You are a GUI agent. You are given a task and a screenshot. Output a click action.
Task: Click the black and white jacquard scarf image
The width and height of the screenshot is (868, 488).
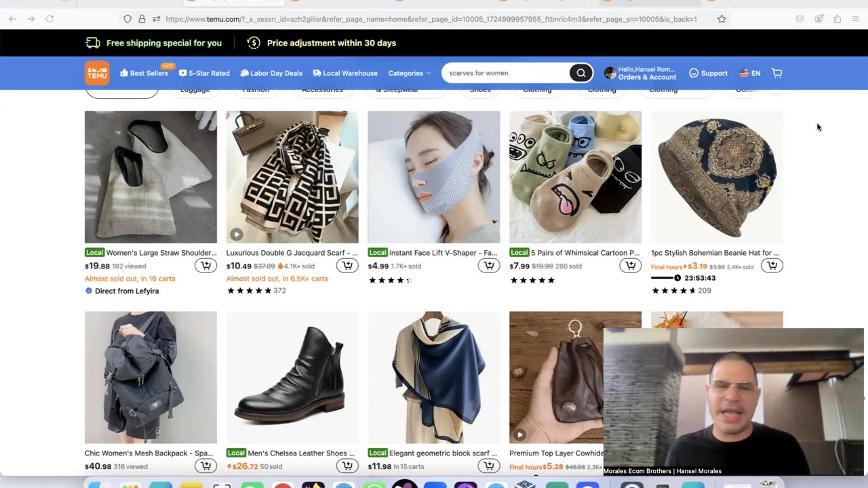click(292, 177)
